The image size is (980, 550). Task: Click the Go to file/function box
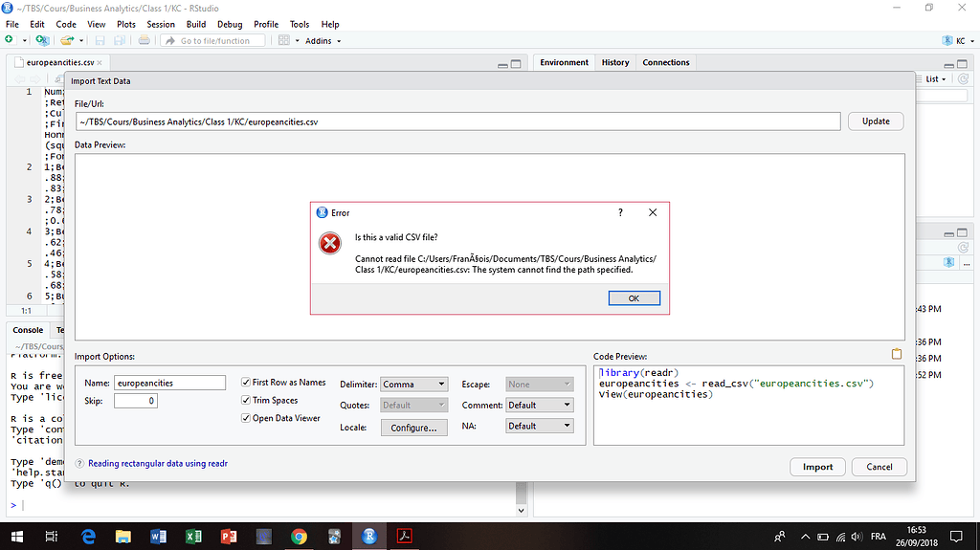click(x=213, y=40)
